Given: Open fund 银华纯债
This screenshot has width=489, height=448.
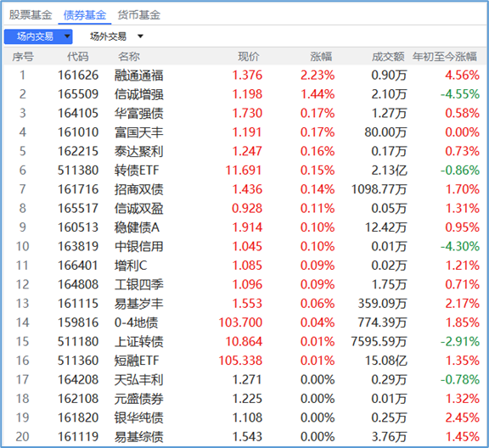Looking at the screenshot, I should (138, 417).
